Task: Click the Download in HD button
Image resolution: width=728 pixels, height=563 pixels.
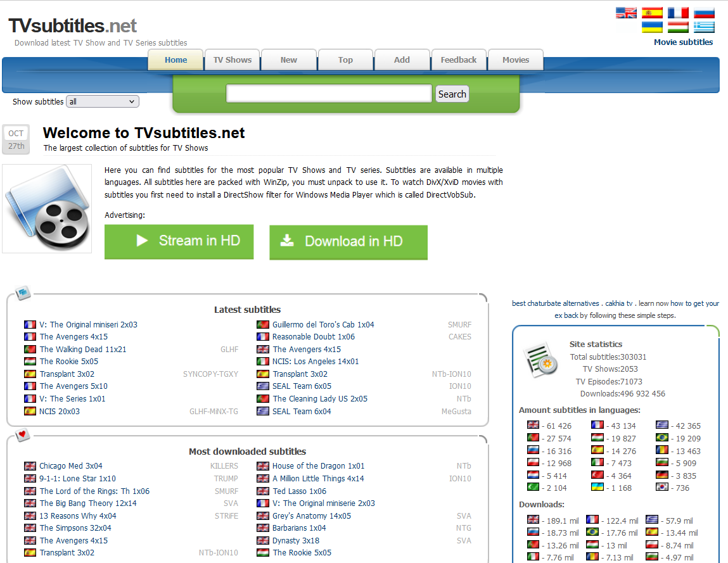Action: [348, 242]
